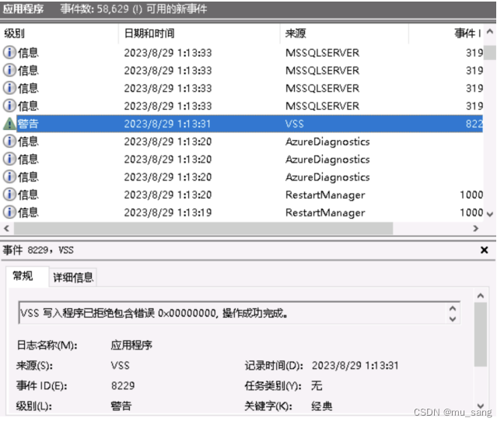Image resolution: width=504 pixels, height=425 pixels.
Task: Click VSS source cell in event list
Action: point(295,124)
